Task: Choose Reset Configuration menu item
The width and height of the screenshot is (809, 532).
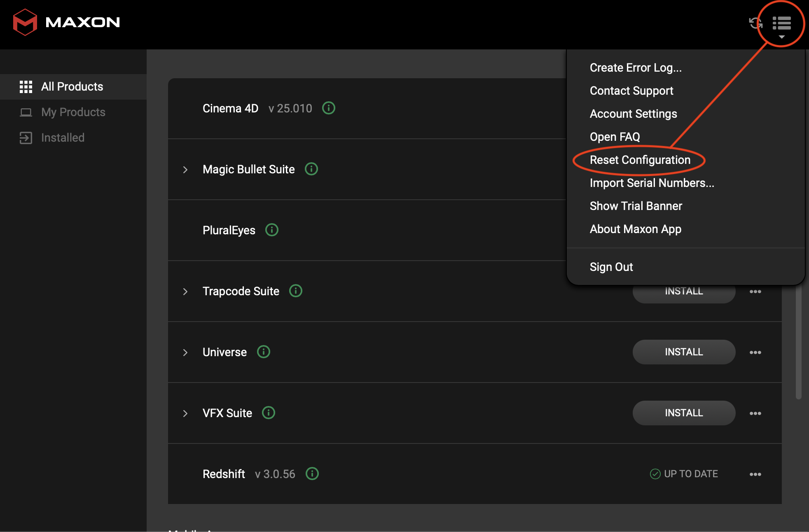Action: tap(640, 160)
